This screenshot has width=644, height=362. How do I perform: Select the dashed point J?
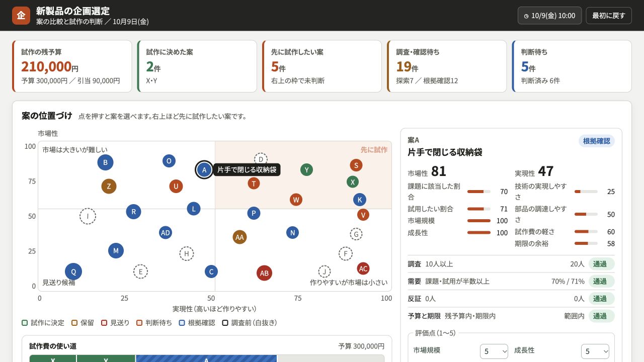(325, 272)
